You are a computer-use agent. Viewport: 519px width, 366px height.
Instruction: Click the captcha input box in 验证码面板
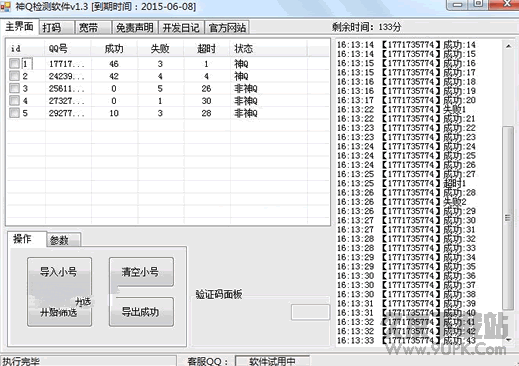click(x=310, y=312)
